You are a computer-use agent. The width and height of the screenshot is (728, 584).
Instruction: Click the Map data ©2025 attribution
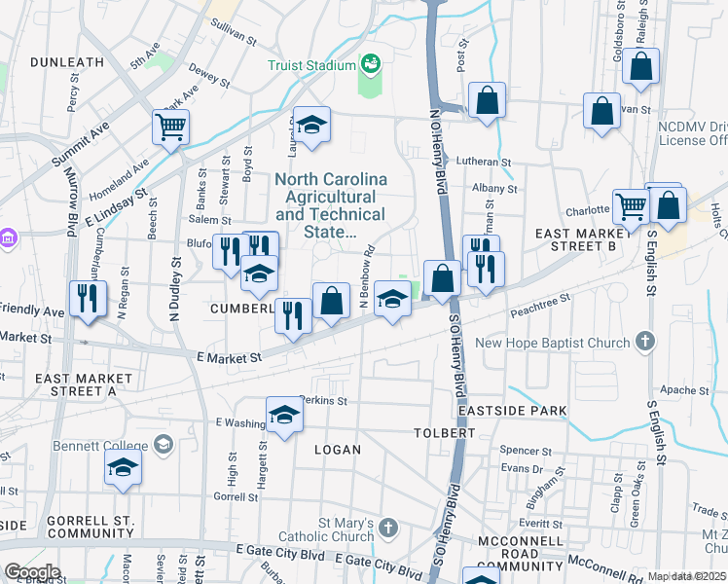click(x=686, y=576)
